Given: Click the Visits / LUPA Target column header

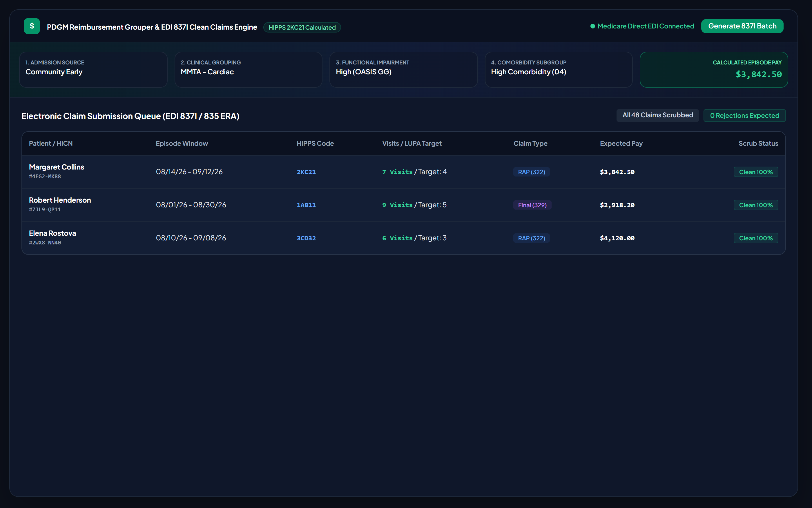Looking at the screenshot, I should coord(412,143).
